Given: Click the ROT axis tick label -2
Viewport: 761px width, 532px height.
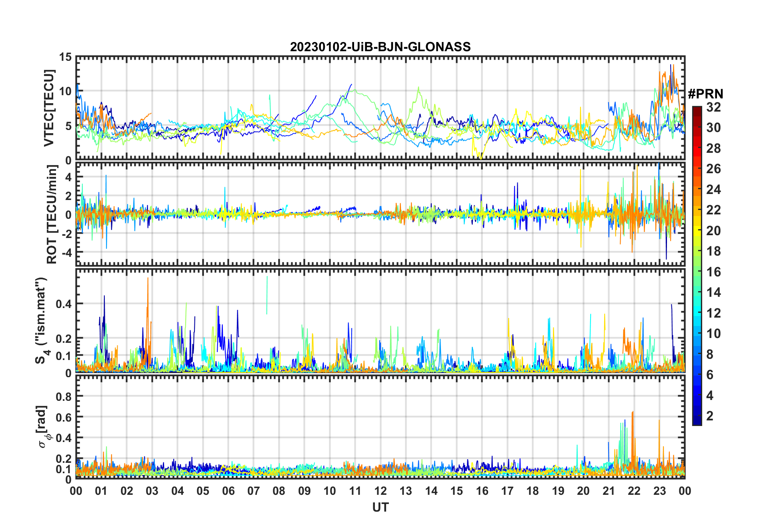Looking at the screenshot, I should (x=66, y=234).
